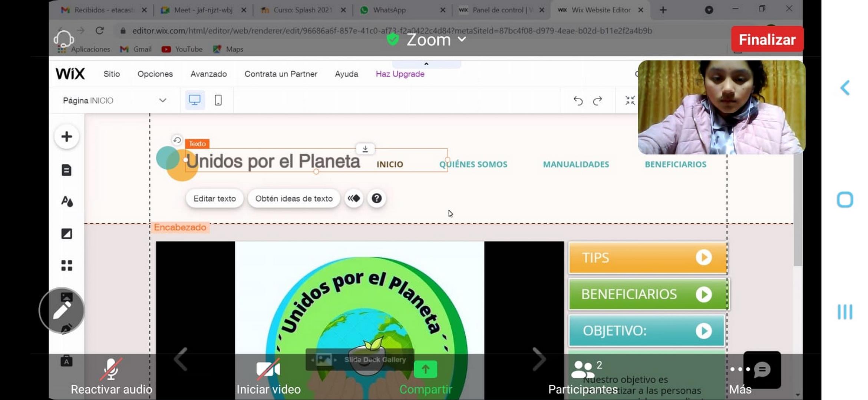Tap the Android recent apps button

(x=845, y=312)
